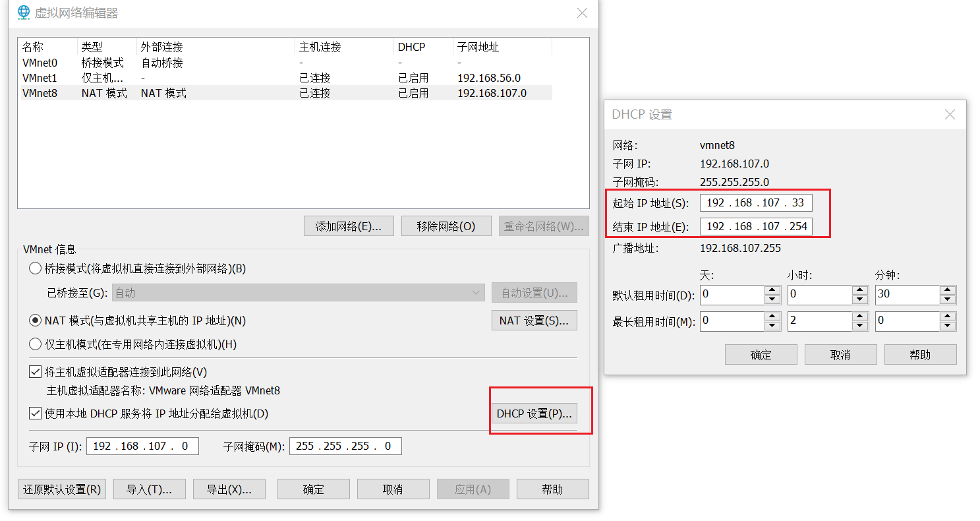Screen dimensions: 980x521
Task: Click the 子网 IP input field
Action: (142, 446)
